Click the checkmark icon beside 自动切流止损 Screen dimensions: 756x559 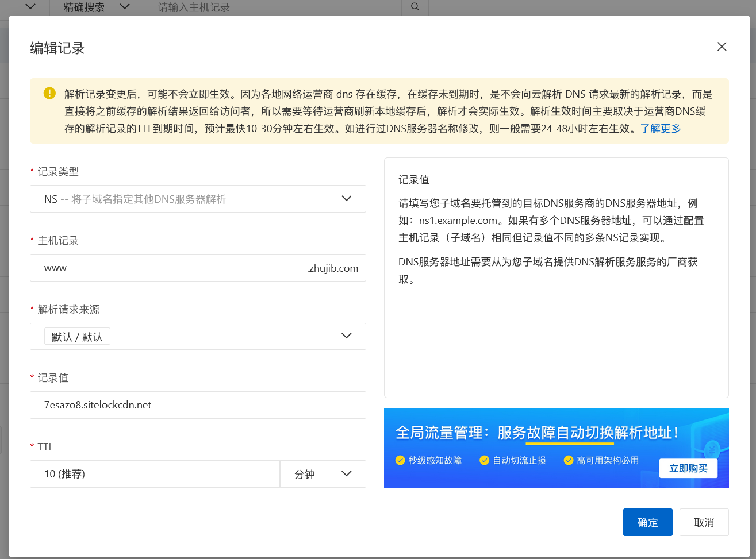(x=484, y=460)
